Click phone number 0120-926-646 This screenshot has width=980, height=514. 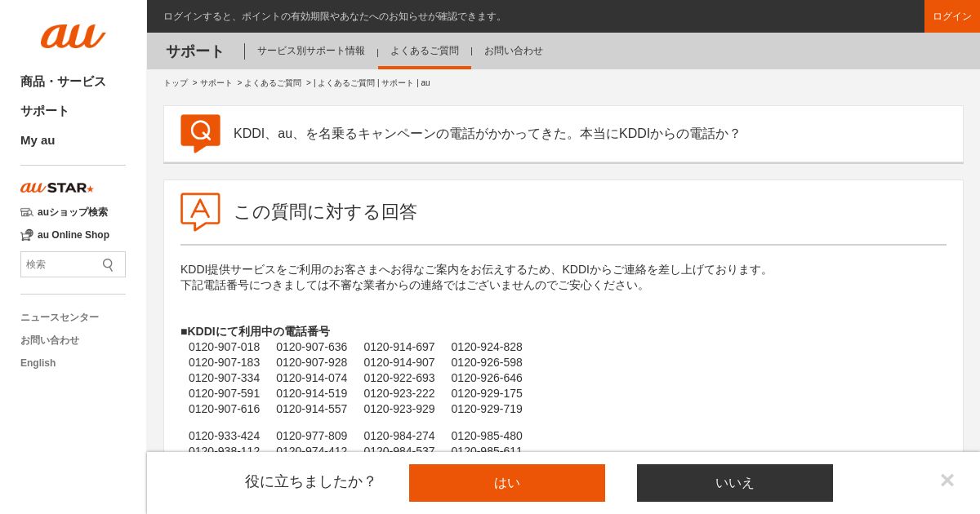click(x=487, y=378)
